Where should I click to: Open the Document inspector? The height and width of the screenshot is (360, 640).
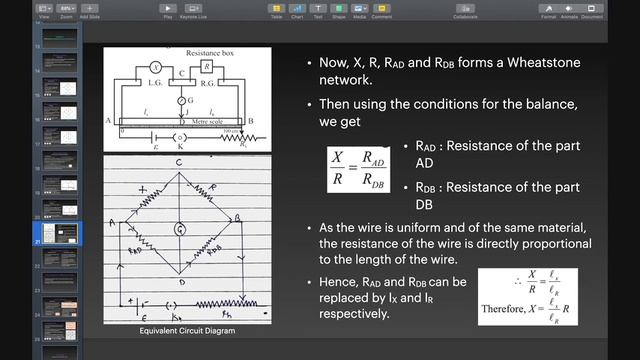(591, 9)
